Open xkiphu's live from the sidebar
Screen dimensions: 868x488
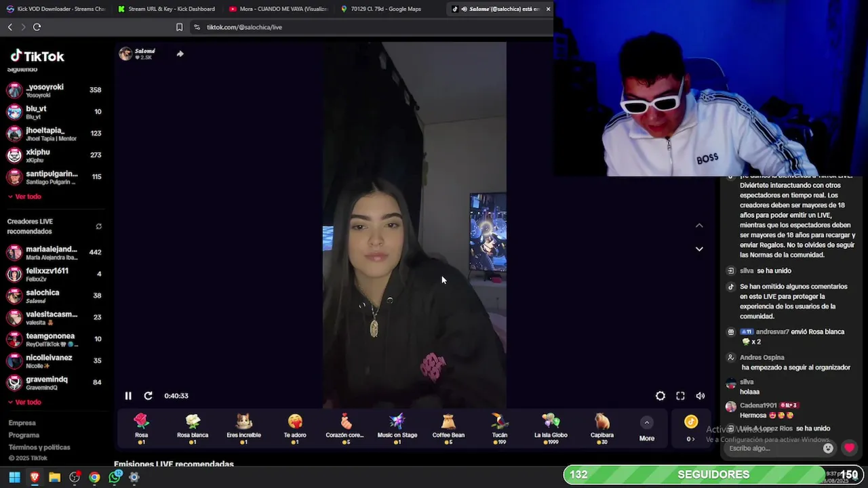(54, 155)
